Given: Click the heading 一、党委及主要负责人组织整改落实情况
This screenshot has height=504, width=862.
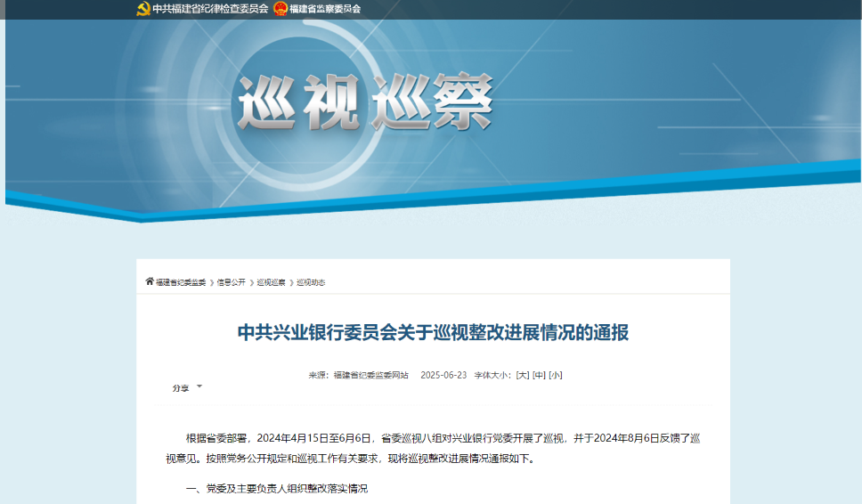Looking at the screenshot, I should pos(277,489).
